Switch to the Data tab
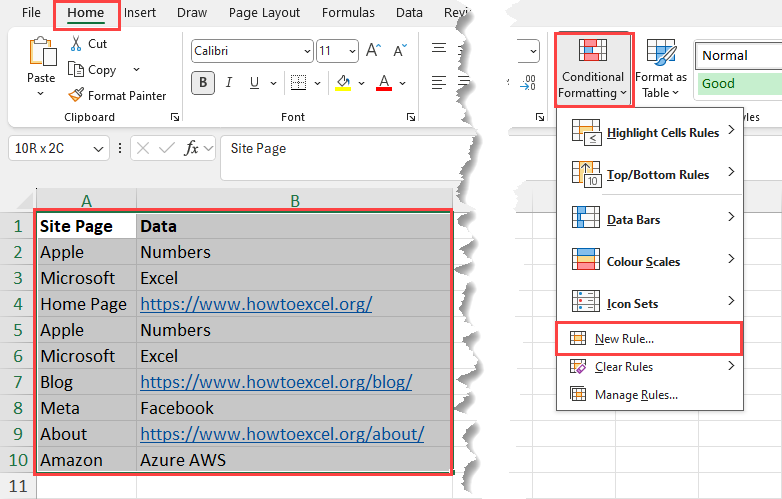Screen dimensions: 782x499 tap(409, 12)
